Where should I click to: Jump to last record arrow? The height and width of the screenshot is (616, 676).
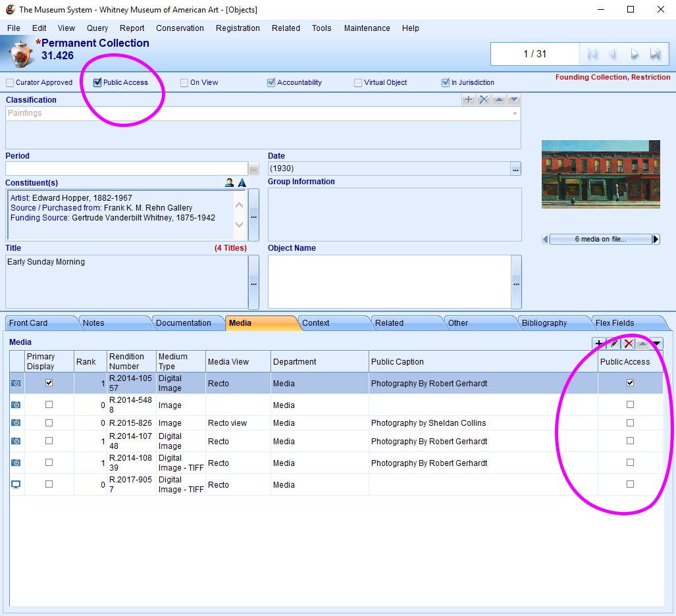pyautogui.click(x=656, y=55)
